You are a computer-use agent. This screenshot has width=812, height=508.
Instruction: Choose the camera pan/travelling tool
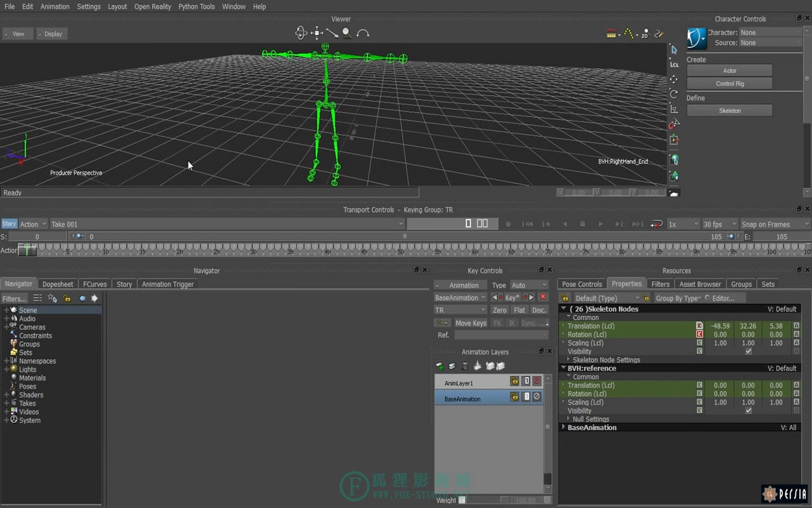[x=317, y=33]
